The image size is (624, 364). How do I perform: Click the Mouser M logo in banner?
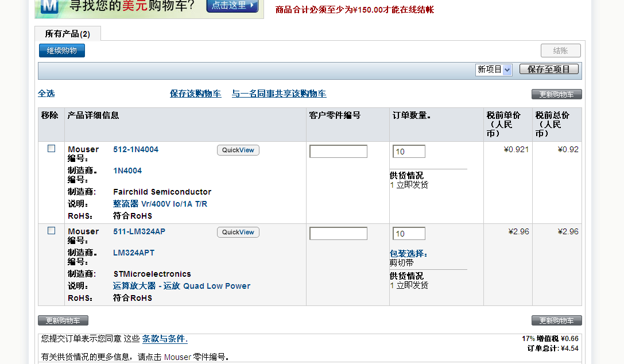(50, 6)
